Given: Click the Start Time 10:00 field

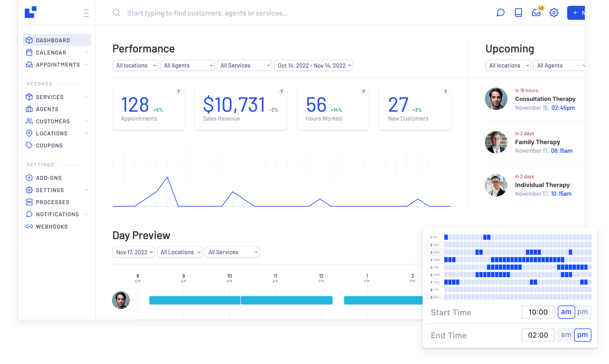Looking at the screenshot, I should coord(538,312).
